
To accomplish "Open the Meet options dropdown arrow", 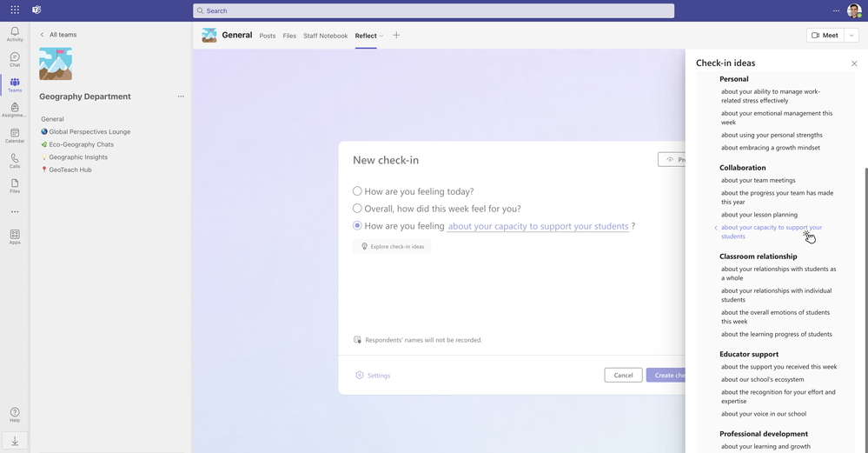I will click(851, 36).
